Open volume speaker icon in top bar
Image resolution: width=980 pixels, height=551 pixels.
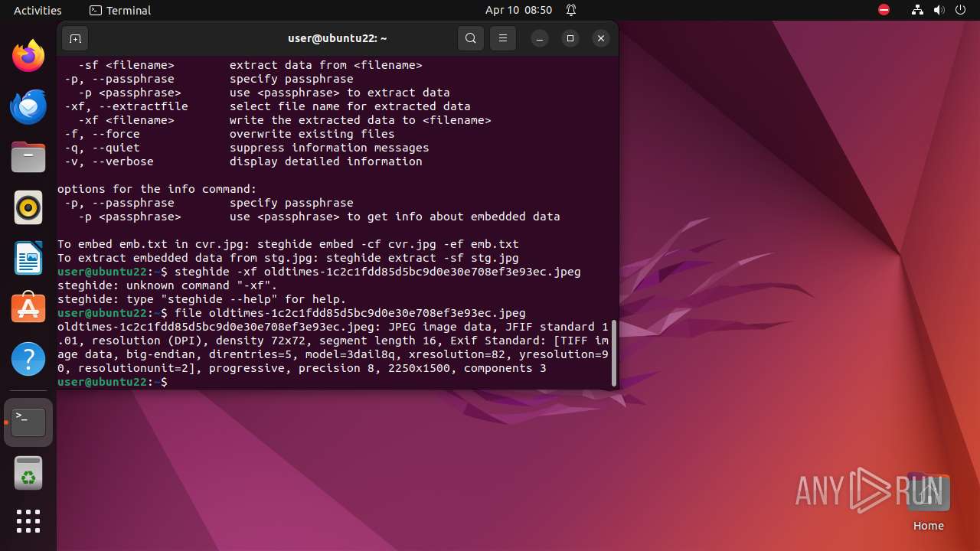point(939,10)
